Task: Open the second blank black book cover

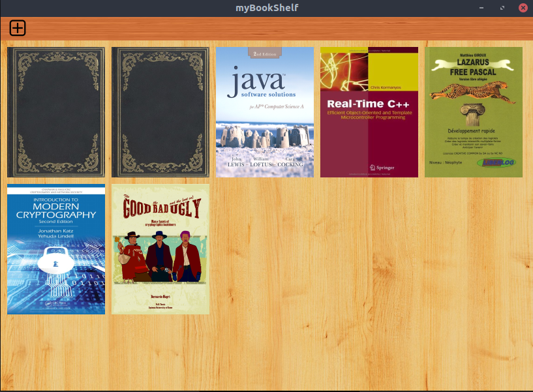Action: 160,112
